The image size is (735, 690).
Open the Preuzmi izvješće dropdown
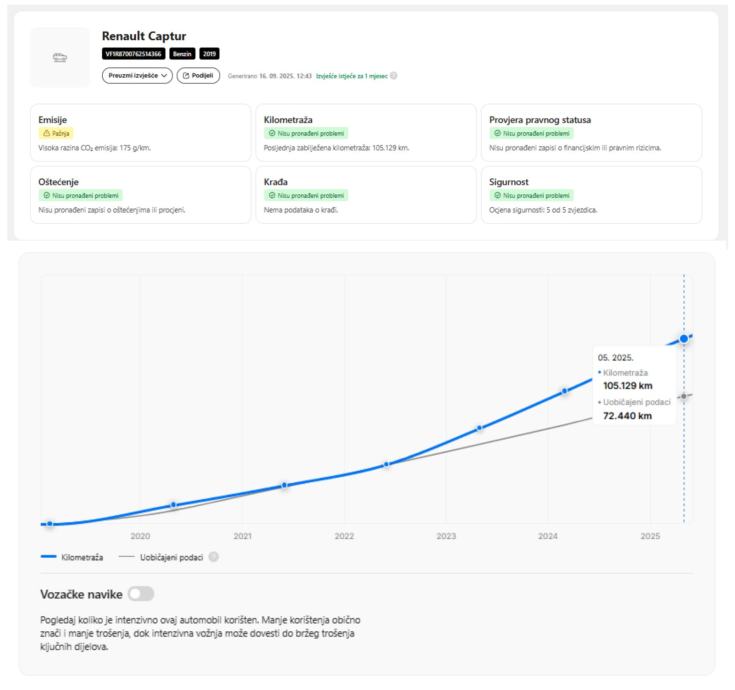click(137, 76)
